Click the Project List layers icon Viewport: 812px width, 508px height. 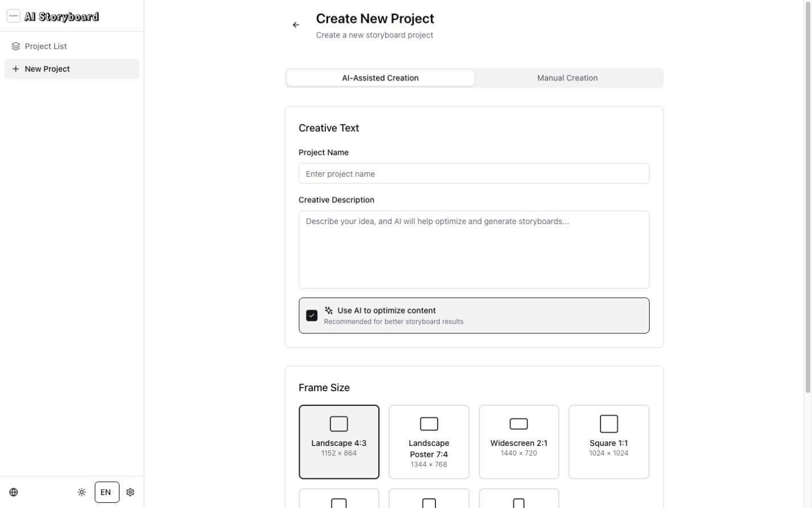coord(16,47)
